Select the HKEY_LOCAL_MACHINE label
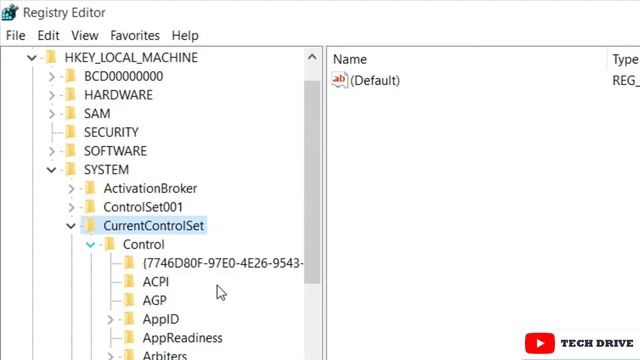The image size is (640, 360). tap(131, 58)
